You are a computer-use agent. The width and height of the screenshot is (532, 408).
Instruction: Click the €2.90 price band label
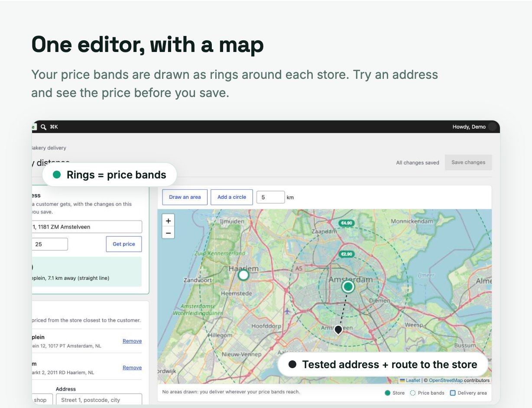347,254
